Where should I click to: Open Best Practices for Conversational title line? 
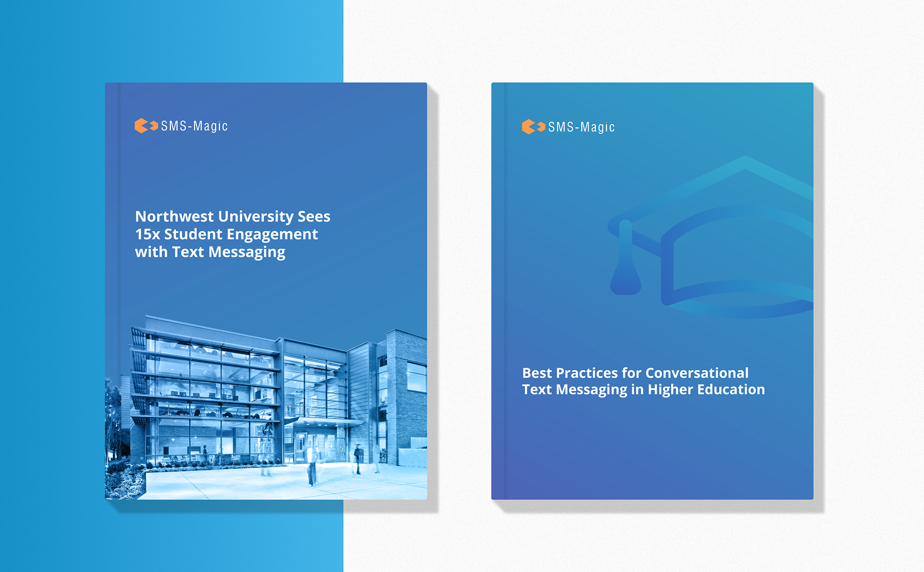tap(635, 373)
